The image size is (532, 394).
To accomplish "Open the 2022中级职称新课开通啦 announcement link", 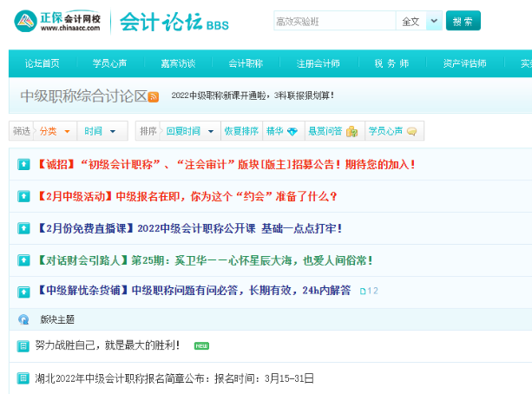I will [x=252, y=95].
